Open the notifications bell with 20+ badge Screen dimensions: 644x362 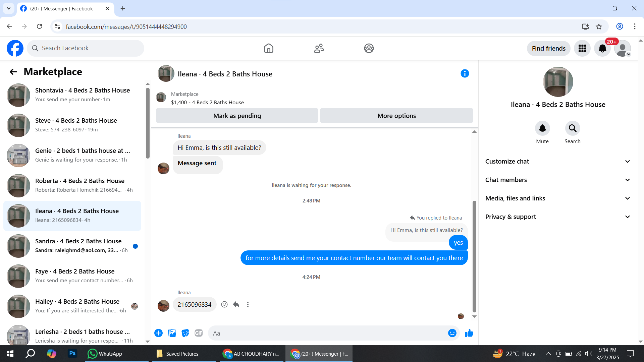(x=602, y=48)
